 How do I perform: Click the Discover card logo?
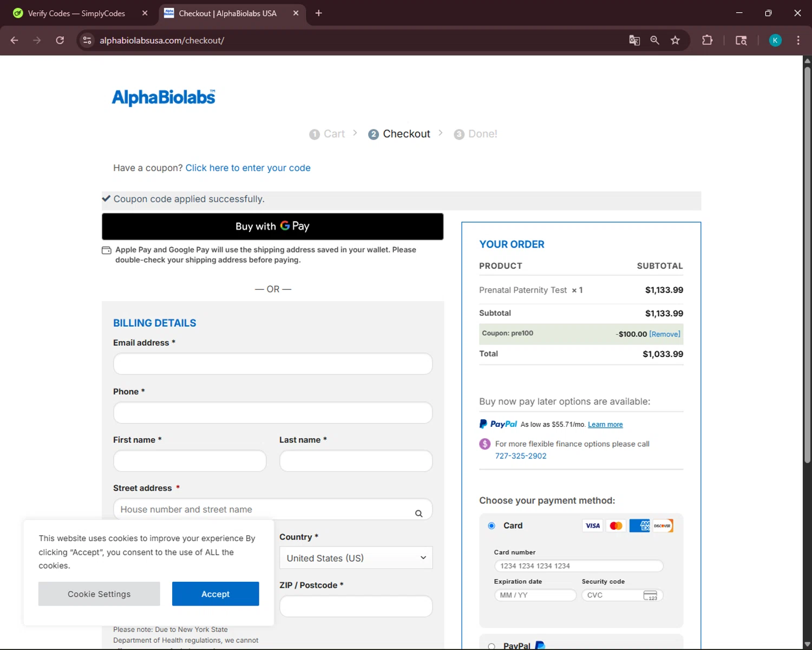(x=663, y=525)
